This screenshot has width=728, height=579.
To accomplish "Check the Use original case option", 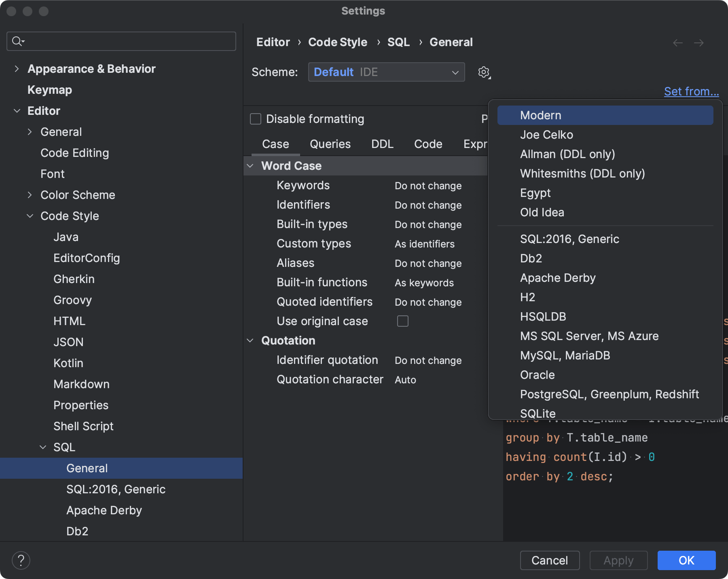I will [x=403, y=321].
